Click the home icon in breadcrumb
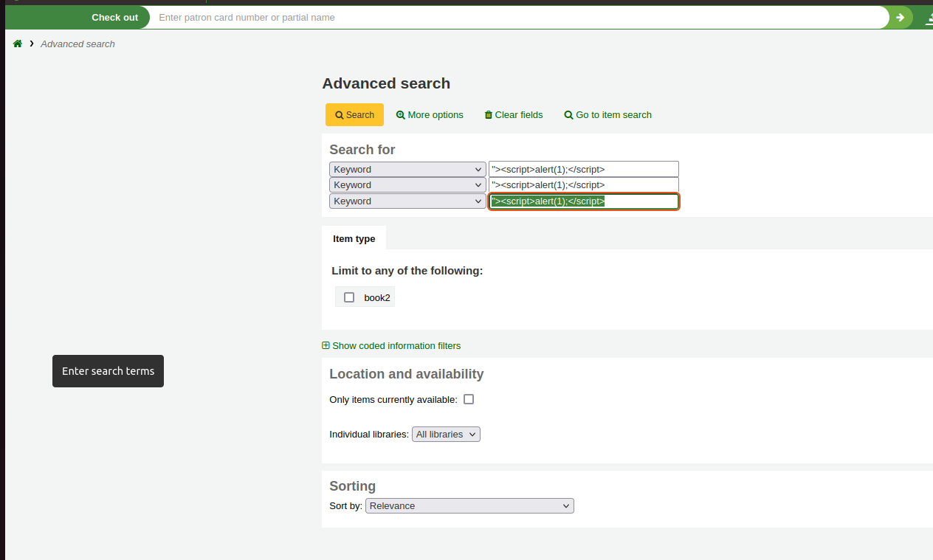The height and width of the screenshot is (560, 933). 18,44
